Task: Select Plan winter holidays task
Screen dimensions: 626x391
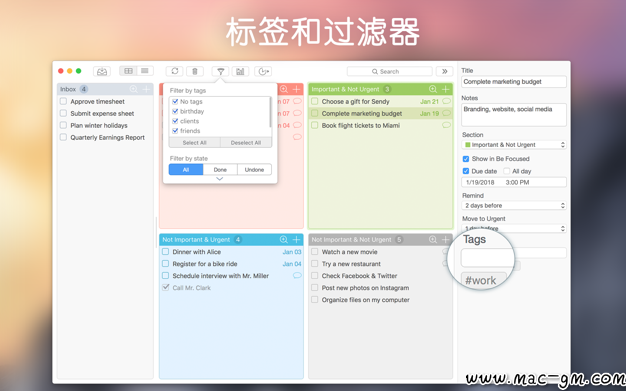Action: (99, 125)
